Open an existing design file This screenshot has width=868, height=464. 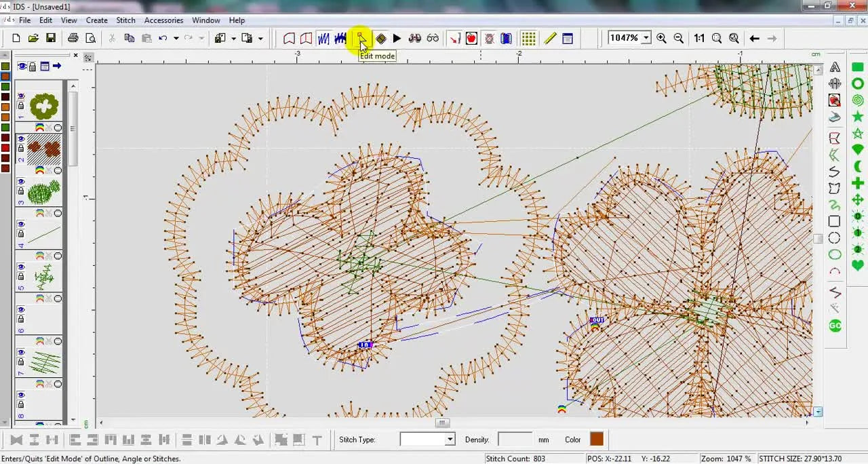[x=33, y=39]
